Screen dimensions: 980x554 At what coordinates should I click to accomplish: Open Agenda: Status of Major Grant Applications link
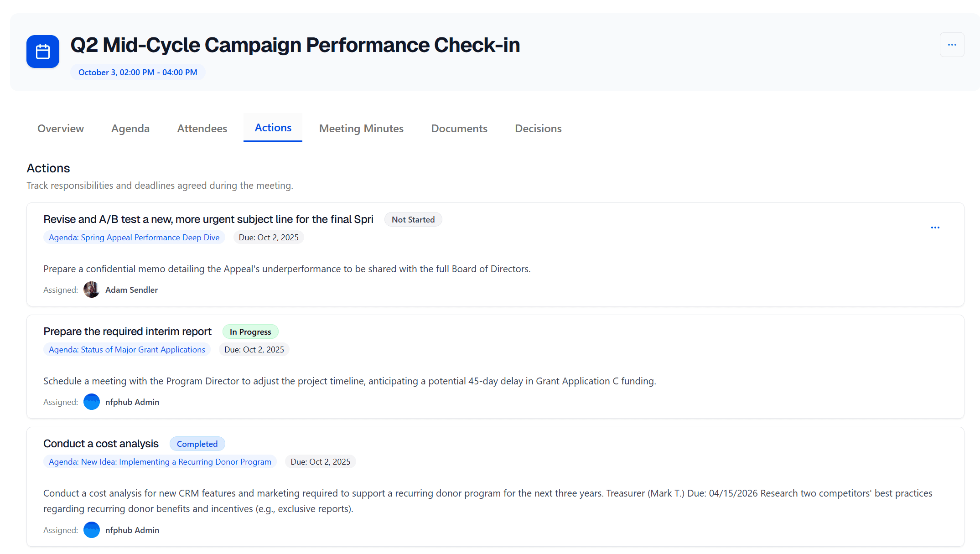point(127,350)
